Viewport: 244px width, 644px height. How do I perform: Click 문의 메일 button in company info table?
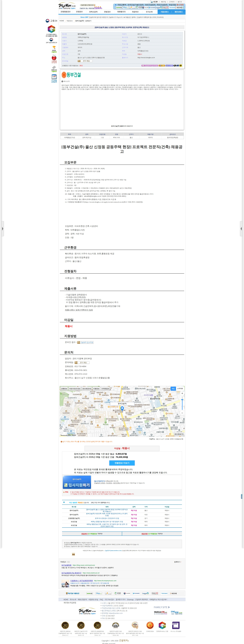(x=85, y=61)
